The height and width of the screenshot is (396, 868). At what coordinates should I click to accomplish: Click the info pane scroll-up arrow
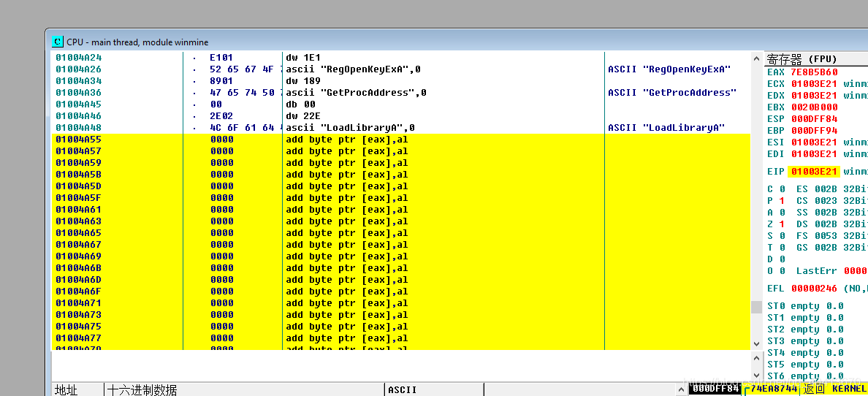757,359
